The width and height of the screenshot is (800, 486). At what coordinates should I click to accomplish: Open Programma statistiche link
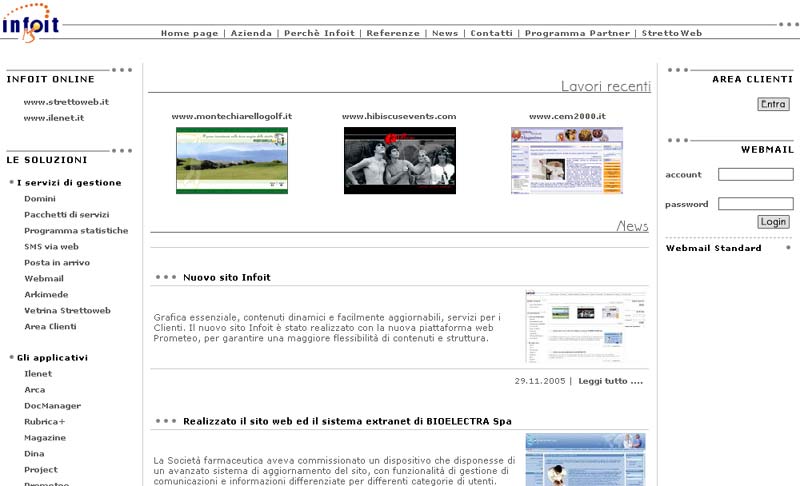pyautogui.click(x=76, y=231)
